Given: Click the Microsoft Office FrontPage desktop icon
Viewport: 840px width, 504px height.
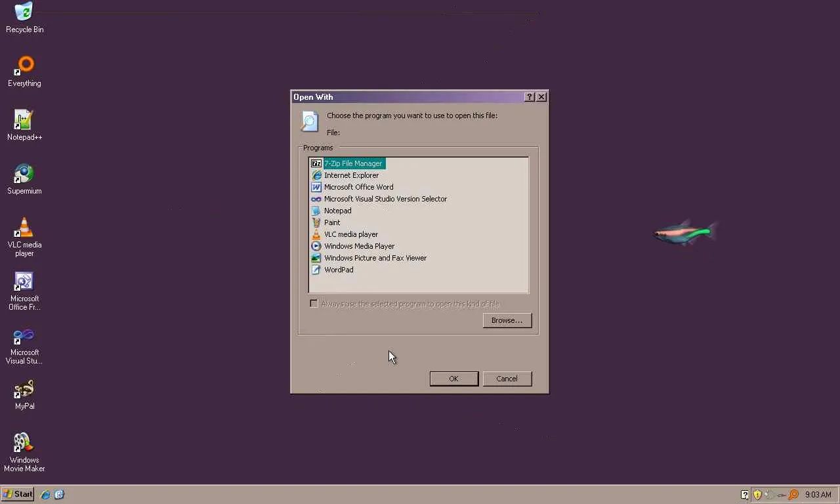Looking at the screenshot, I should pyautogui.click(x=24, y=291).
